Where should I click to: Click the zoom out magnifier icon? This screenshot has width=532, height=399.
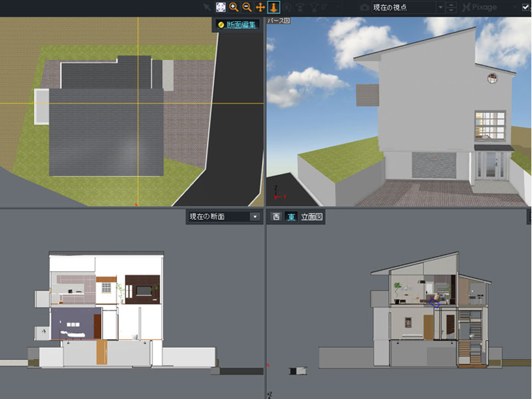[247, 7]
